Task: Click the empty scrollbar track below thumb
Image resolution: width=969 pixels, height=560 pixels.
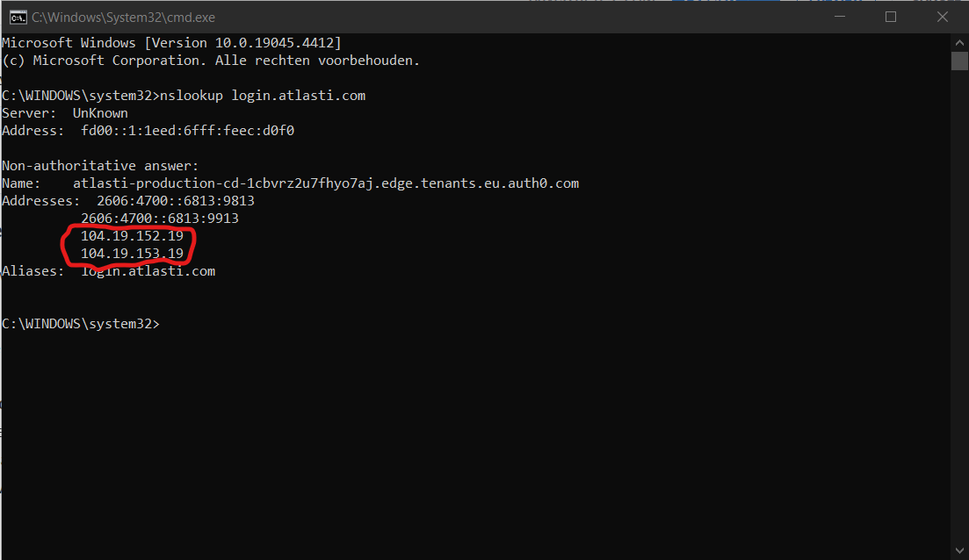Action: pos(959,309)
